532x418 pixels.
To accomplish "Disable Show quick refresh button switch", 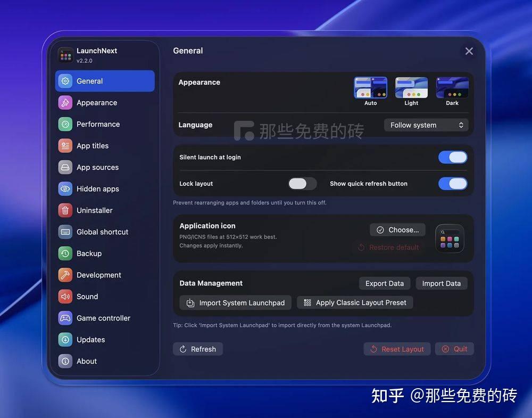I will [453, 184].
